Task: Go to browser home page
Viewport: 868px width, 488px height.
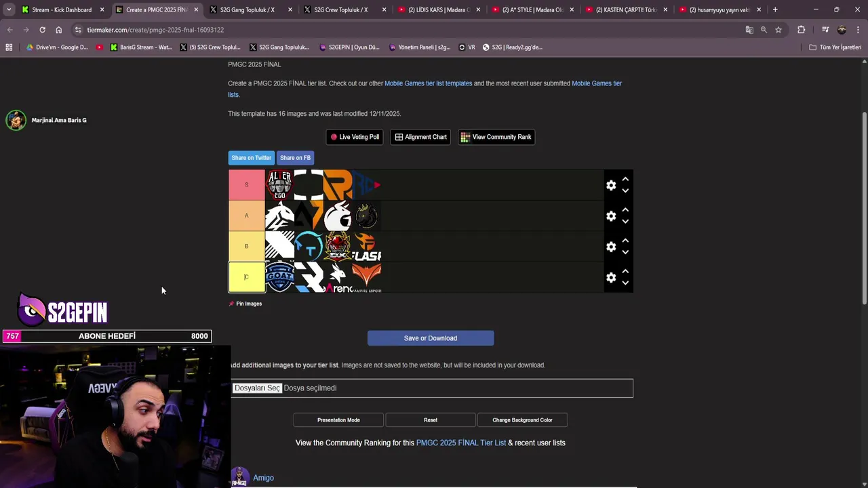Action: [58, 30]
